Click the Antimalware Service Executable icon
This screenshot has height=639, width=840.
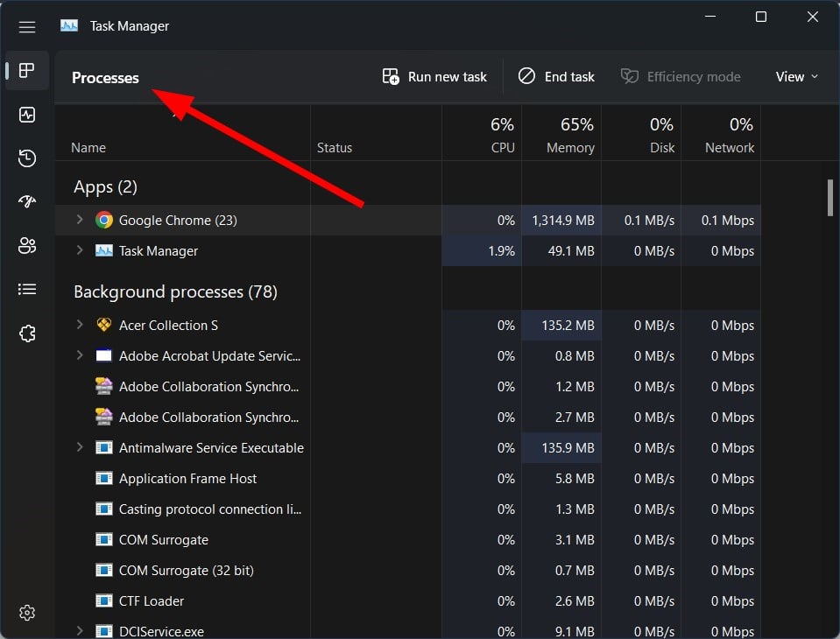(x=104, y=447)
